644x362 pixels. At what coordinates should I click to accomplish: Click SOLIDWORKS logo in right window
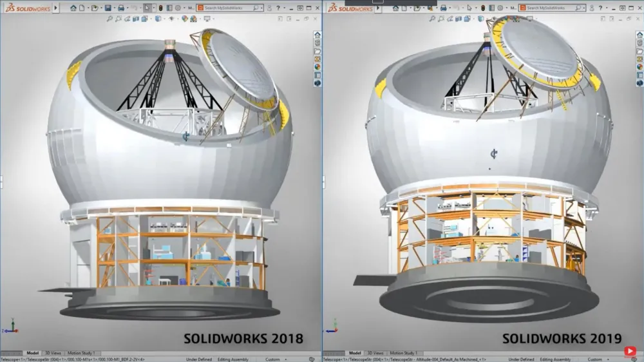click(x=350, y=8)
